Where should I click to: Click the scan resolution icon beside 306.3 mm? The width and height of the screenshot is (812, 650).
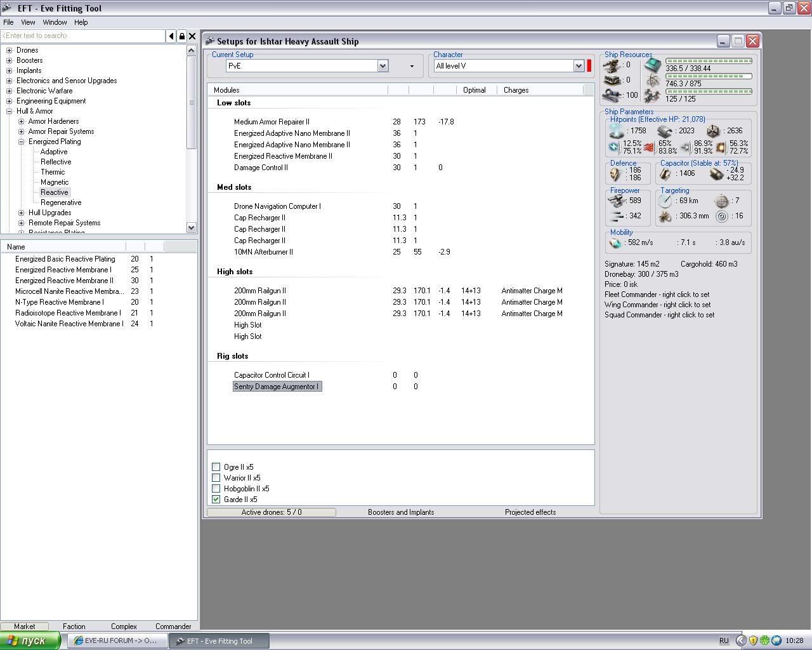tap(665, 216)
